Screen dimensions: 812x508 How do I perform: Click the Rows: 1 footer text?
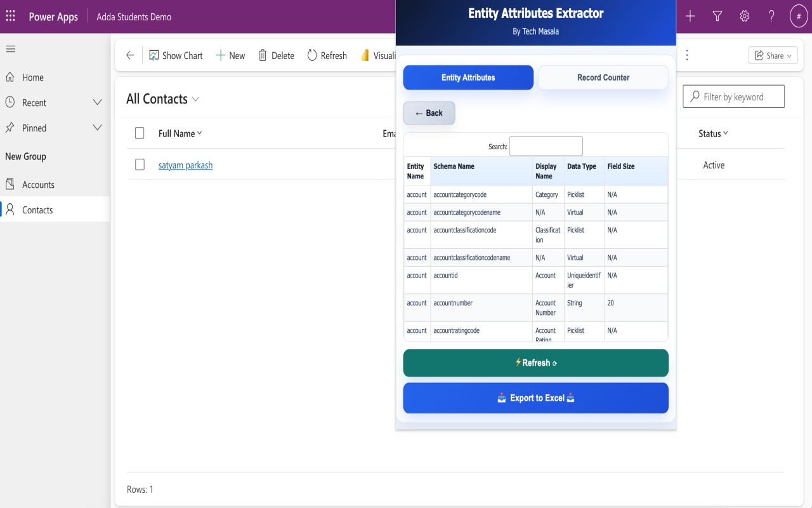point(140,490)
